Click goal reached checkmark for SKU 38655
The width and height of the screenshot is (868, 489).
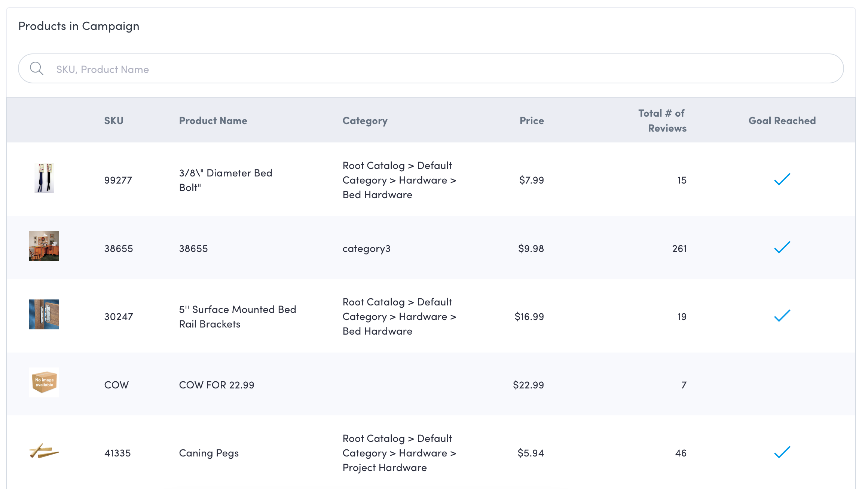pos(782,247)
